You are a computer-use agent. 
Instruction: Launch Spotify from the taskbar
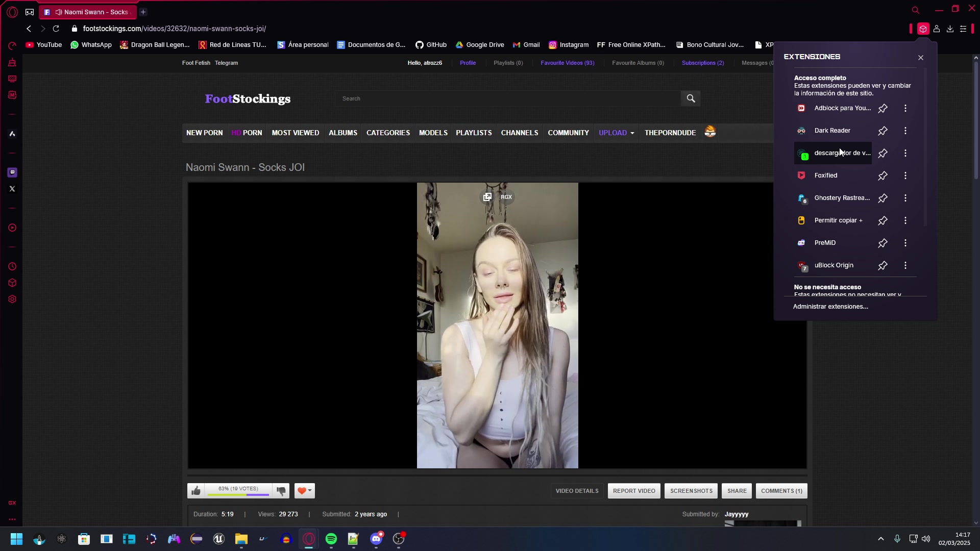point(331,539)
